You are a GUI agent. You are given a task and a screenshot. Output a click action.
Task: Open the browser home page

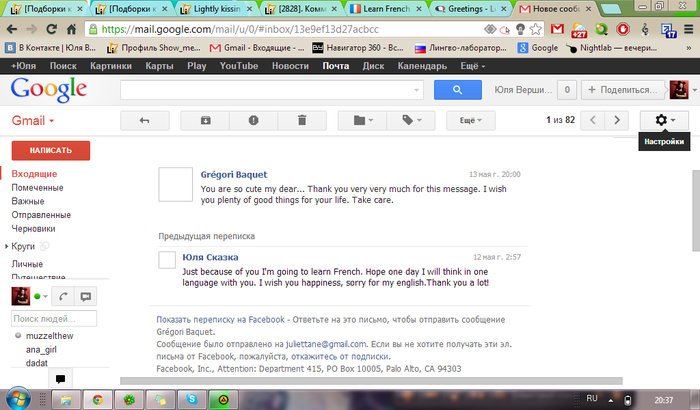tap(71, 29)
